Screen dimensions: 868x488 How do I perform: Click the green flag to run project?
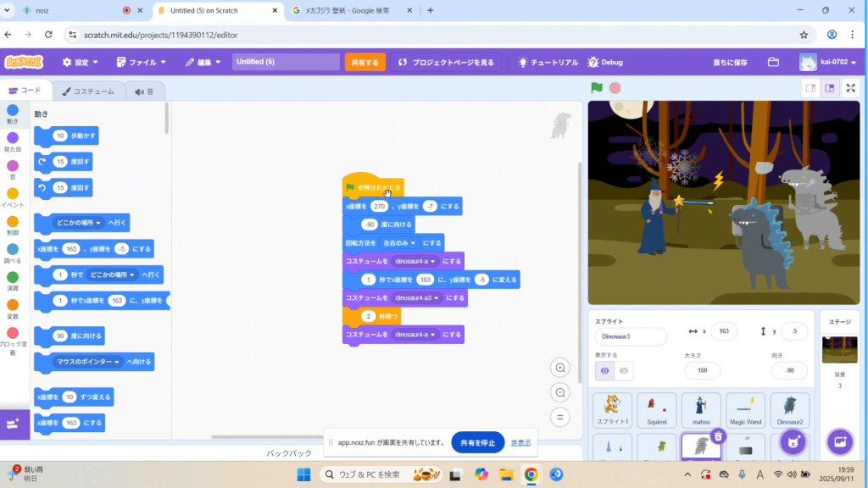[596, 87]
